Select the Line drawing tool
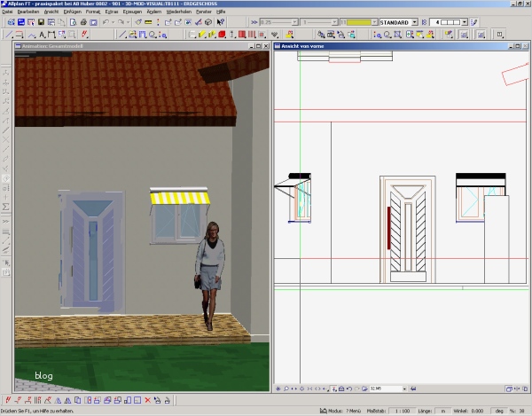Screen dimensions: 532x416 [8, 35]
